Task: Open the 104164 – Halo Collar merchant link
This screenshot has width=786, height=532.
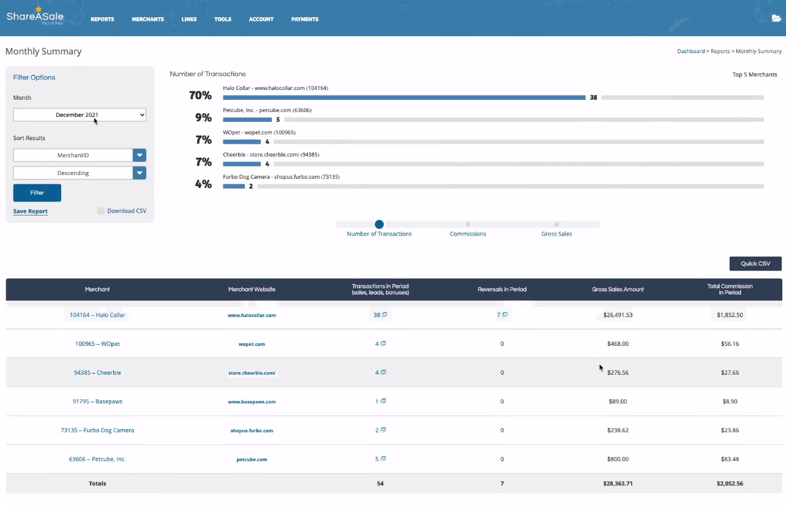Action: (x=97, y=315)
